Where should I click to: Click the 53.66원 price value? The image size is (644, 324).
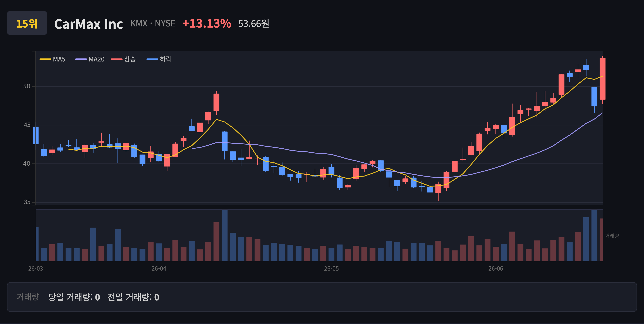(x=254, y=24)
